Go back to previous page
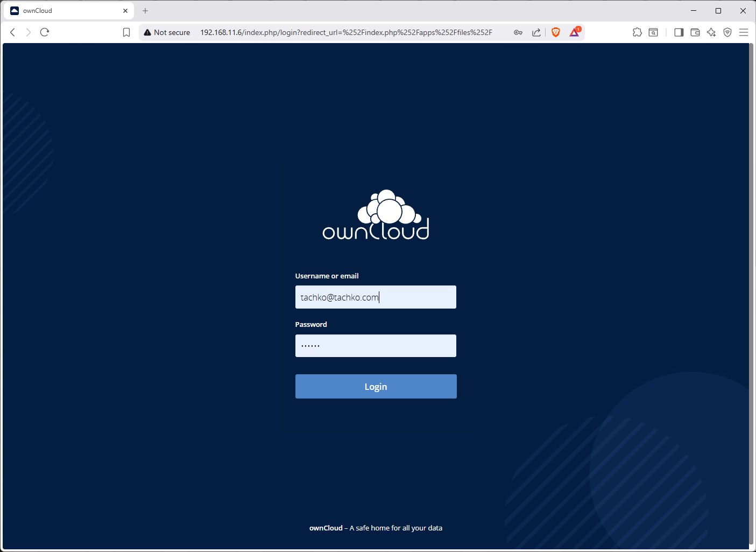 (x=13, y=32)
